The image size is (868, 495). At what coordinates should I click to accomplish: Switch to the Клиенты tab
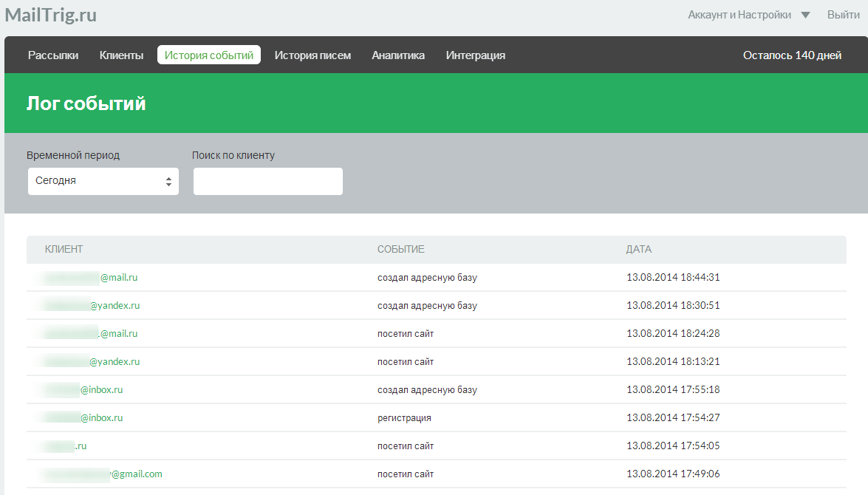(x=121, y=55)
